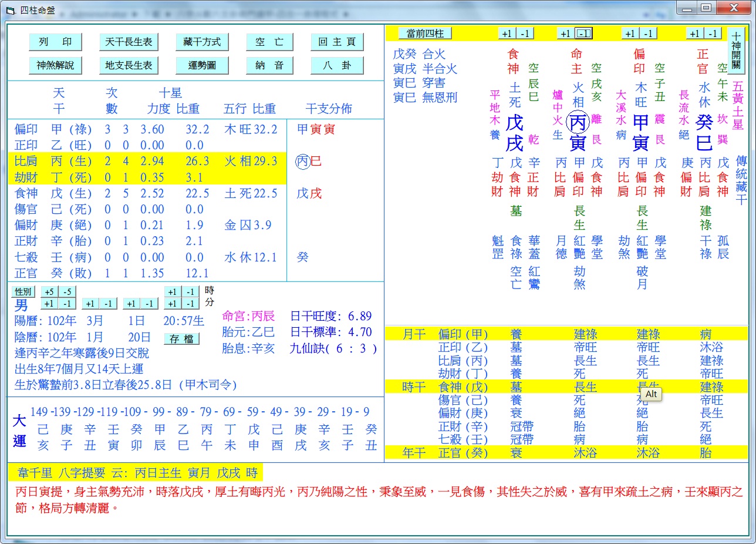Viewport: 756px width, 544px height.
Task: Click the 胎息:辛亥 label
Action: click(248, 348)
